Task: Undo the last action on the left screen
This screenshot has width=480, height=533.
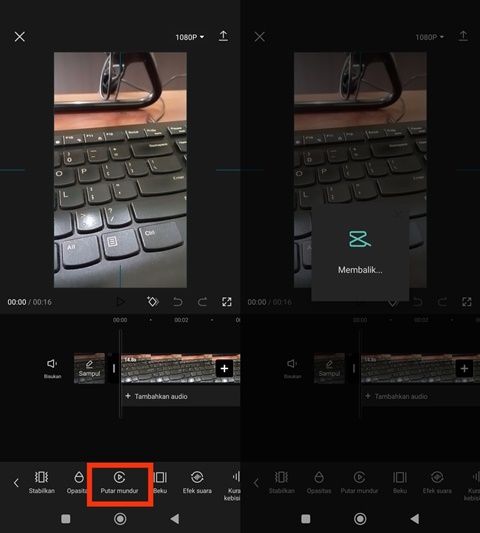Action: pos(177,302)
